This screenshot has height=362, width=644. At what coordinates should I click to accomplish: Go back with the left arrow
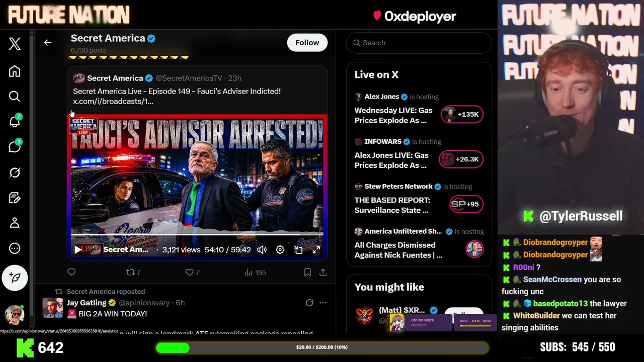(x=48, y=43)
